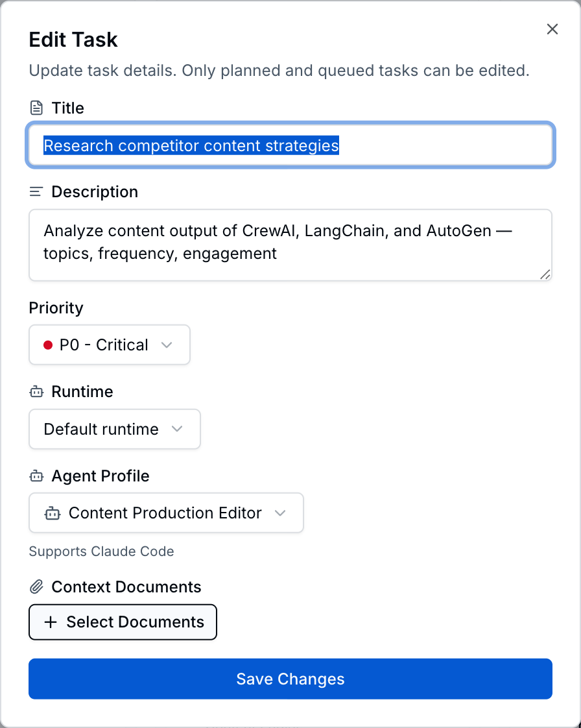Image resolution: width=581 pixels, height=728 pixels.
Task: Click the plus icon in Select Documents
Action: [50, 622]
